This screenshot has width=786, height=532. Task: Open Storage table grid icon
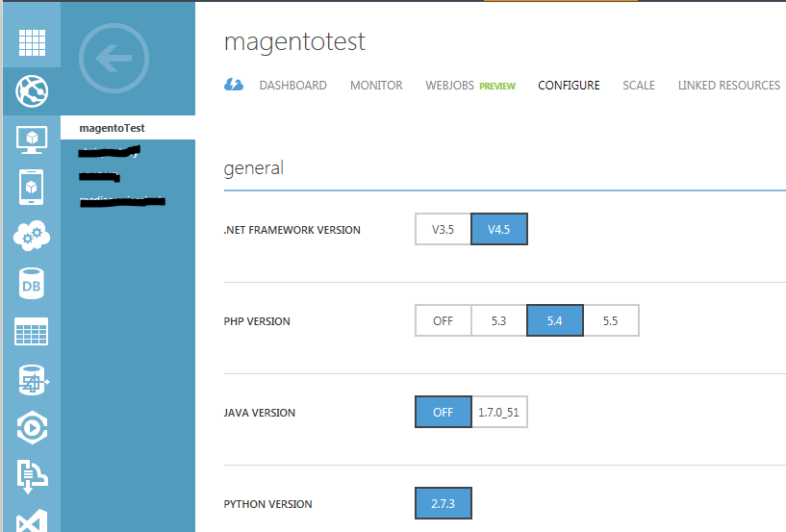click(x=32, y=332)
